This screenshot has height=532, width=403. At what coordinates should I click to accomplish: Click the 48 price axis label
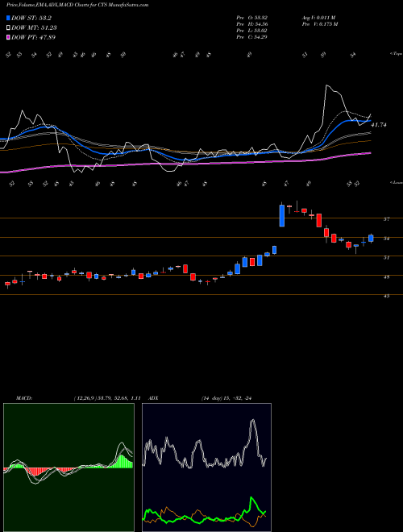pos(386,276)
